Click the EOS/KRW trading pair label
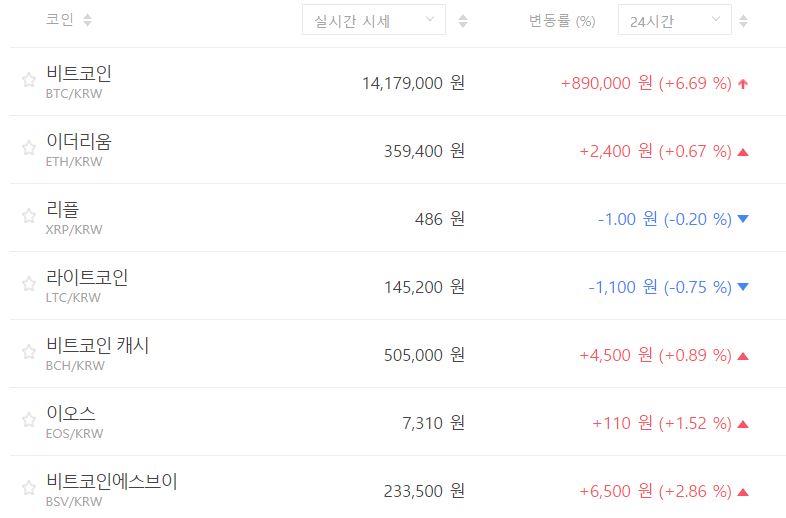786x518 pixels. click(x=74, y=434)
